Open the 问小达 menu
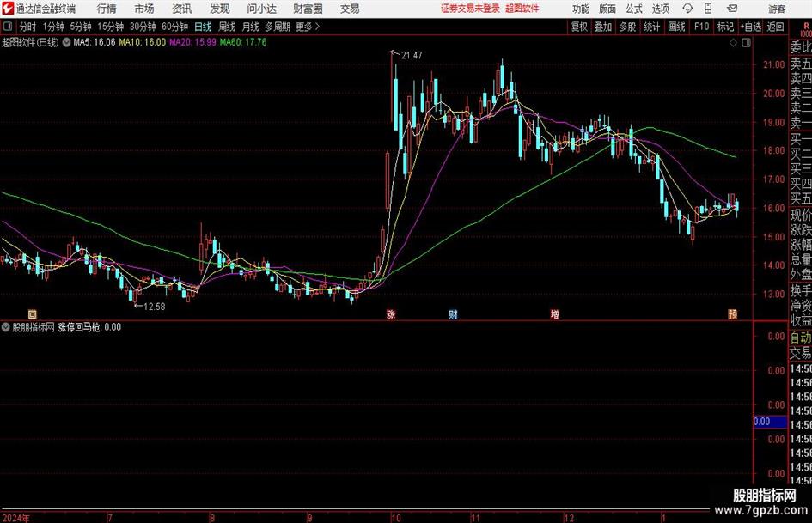 [x=261, y=9]
